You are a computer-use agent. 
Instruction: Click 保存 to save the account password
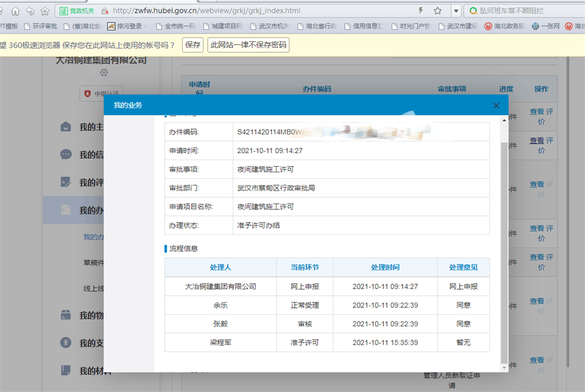coord(193,45)
